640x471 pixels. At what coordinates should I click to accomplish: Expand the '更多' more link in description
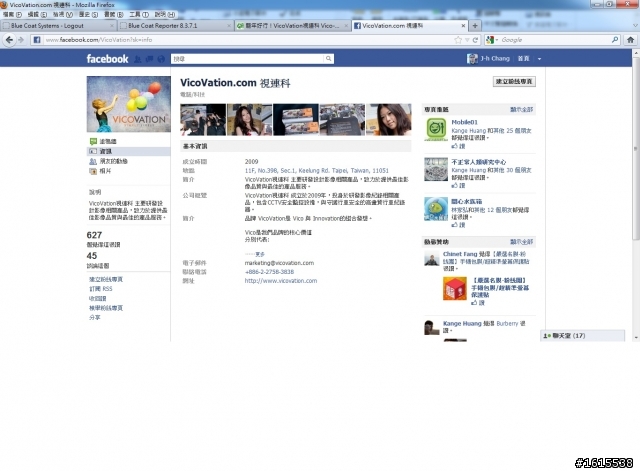(260, 254)
